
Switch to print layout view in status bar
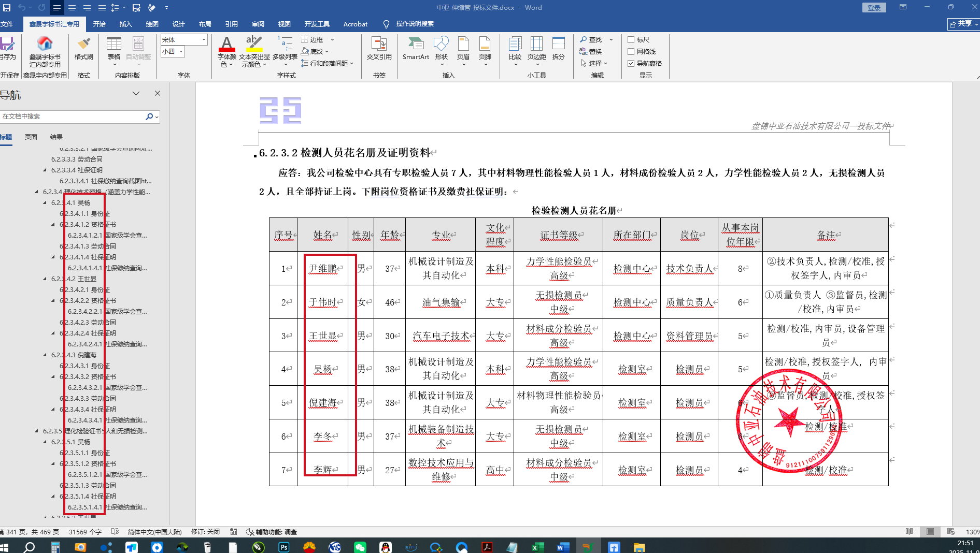tap(930, 532)
